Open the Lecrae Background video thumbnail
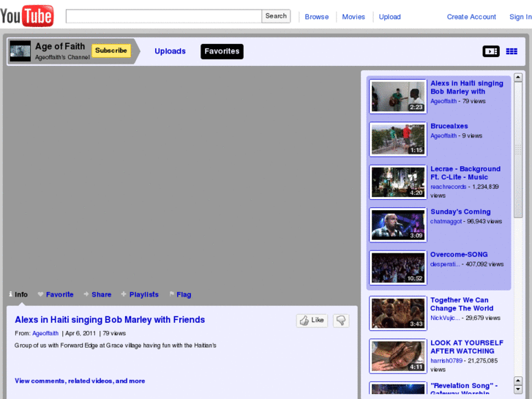The image size is (532, 399). [398, 182]
